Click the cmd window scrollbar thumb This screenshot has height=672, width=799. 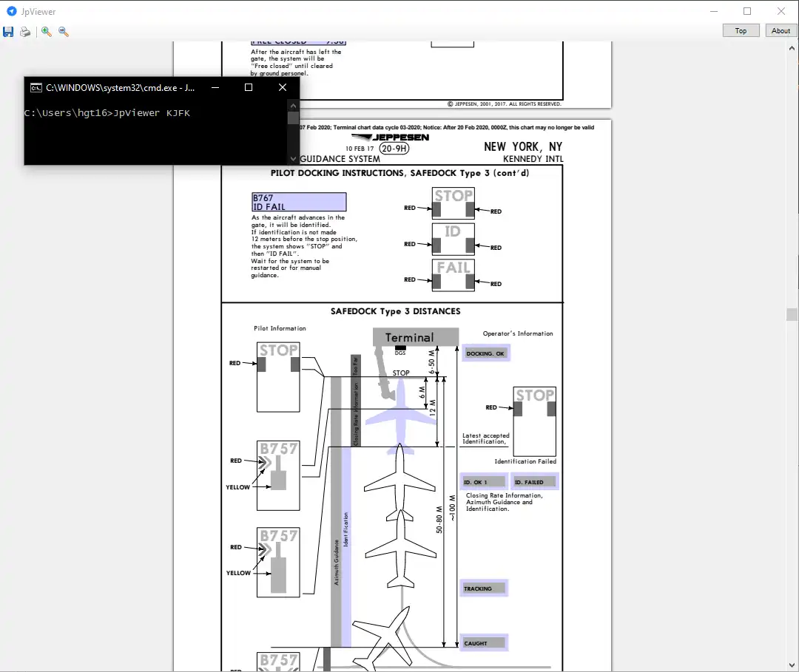coord(293,118)
